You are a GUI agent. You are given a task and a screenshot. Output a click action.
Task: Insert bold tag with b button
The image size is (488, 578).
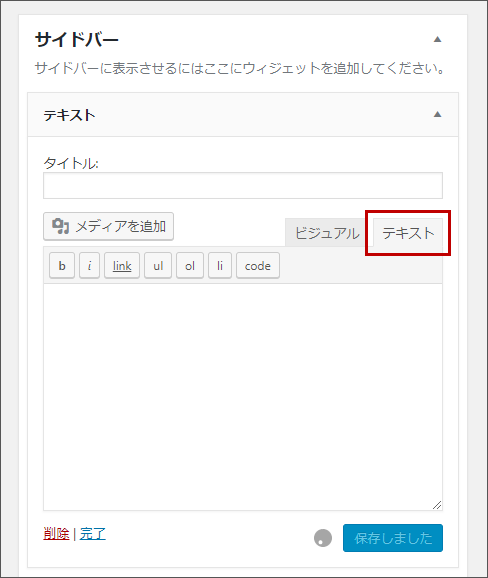click(x=62, y=265)
